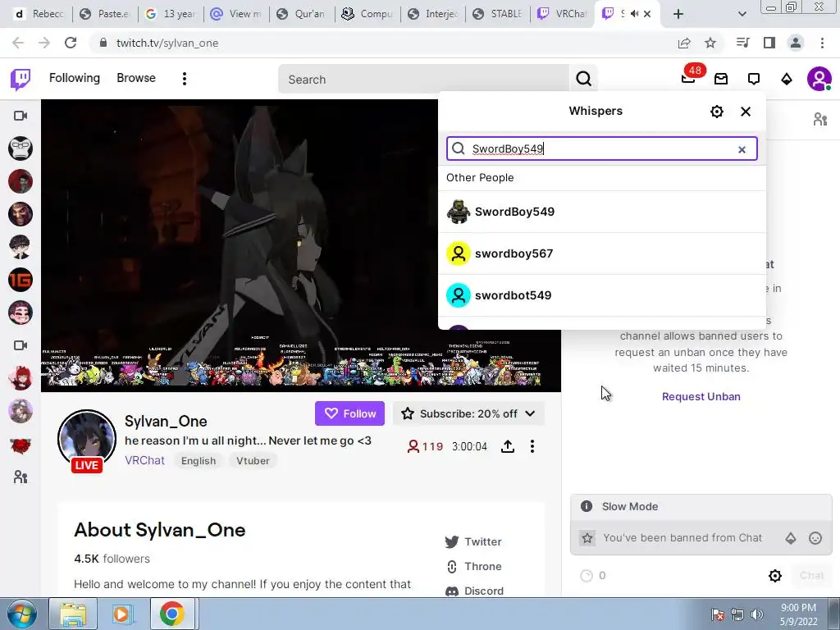Screen dimensions: 840x630
Task: Open chat settings gear
Action: pyautogui.click(x=774, y=575)
